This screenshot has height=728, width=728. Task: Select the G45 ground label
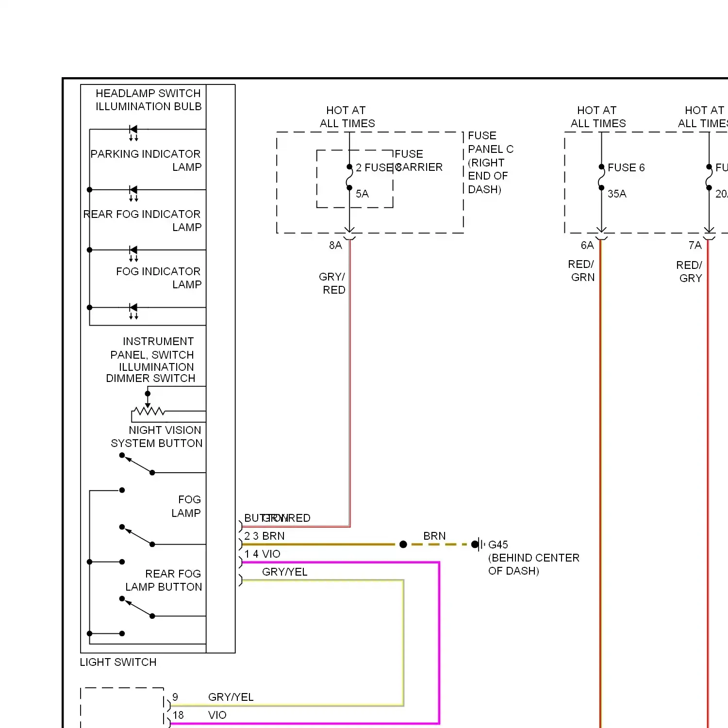498,545
